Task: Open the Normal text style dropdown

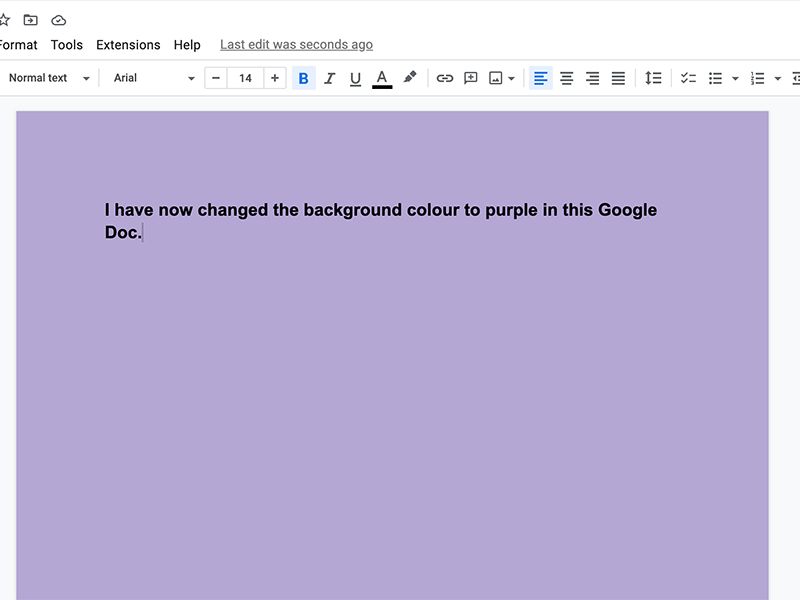Action: tap(45, 78)
